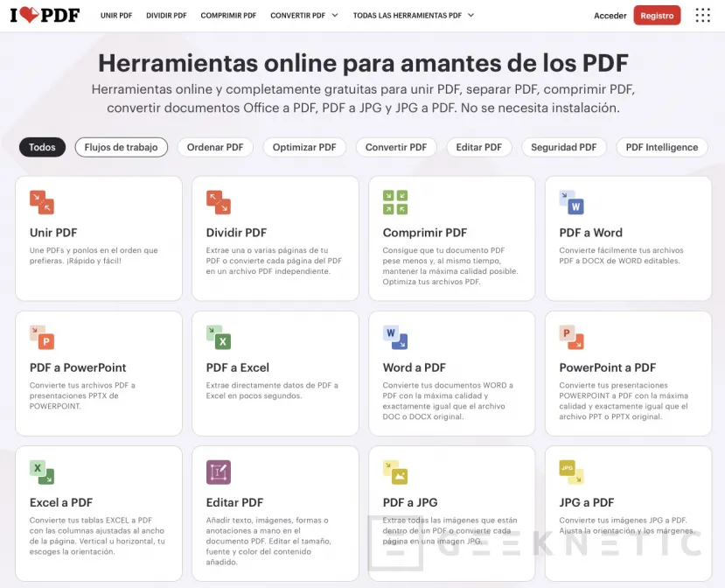Viewport: 725px width, 588px height.
Task: Select the Ordenar PDF filter
Action: pos(215,147)
